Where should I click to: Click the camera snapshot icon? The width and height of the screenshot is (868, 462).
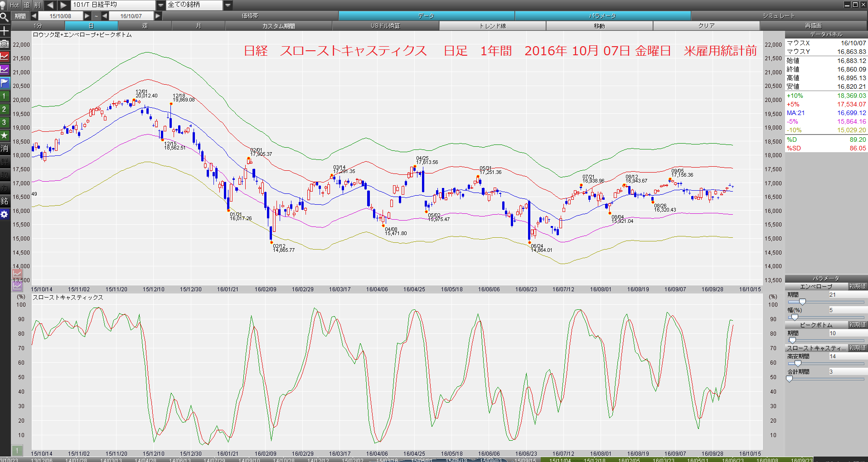point(5,43)
